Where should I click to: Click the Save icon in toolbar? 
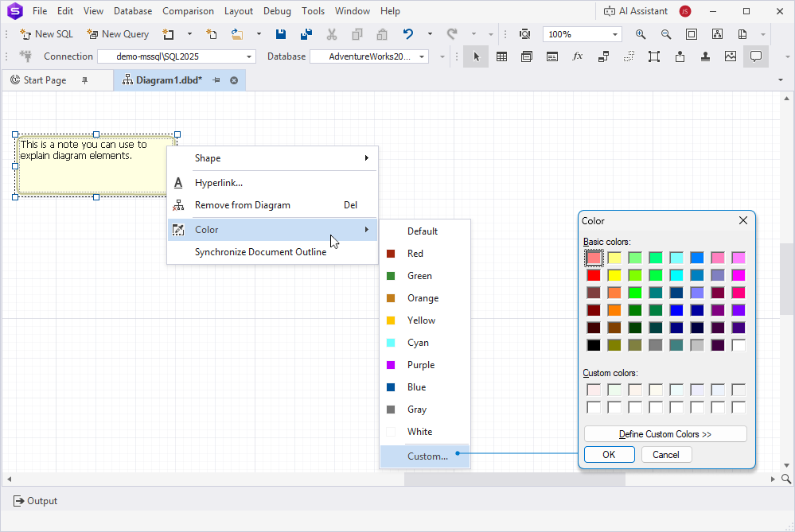click(280, 34)
